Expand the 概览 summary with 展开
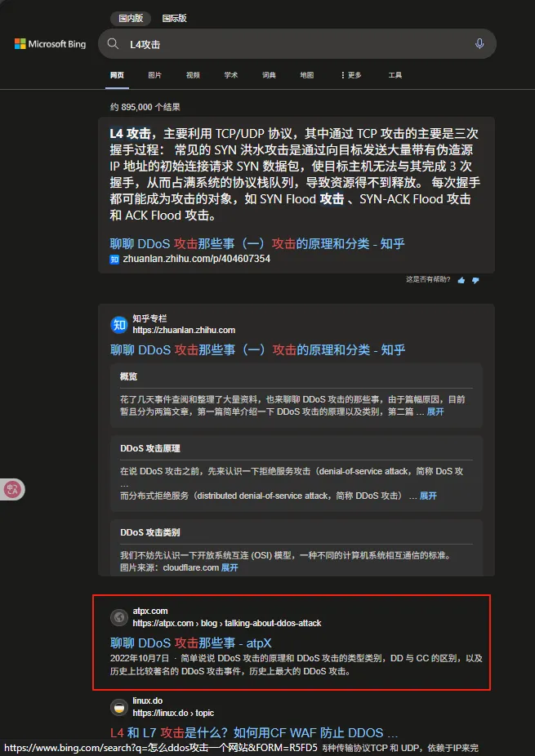Image resolution: width=535 pixels, height=756 pixels. pos(435,411)
